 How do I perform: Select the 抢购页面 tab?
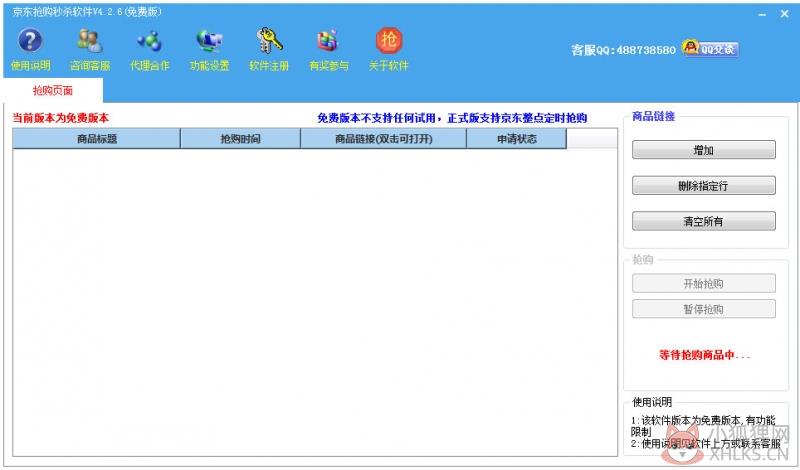pos(53,91)
